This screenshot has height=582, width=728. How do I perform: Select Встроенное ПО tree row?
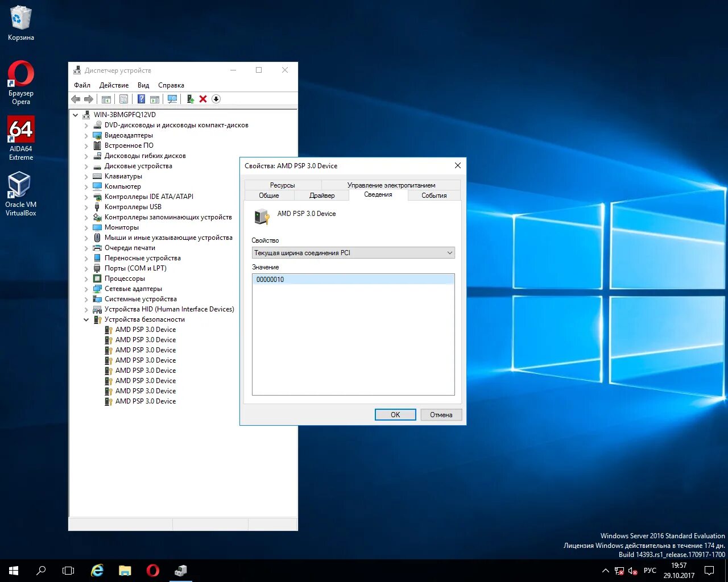point(129,145)
